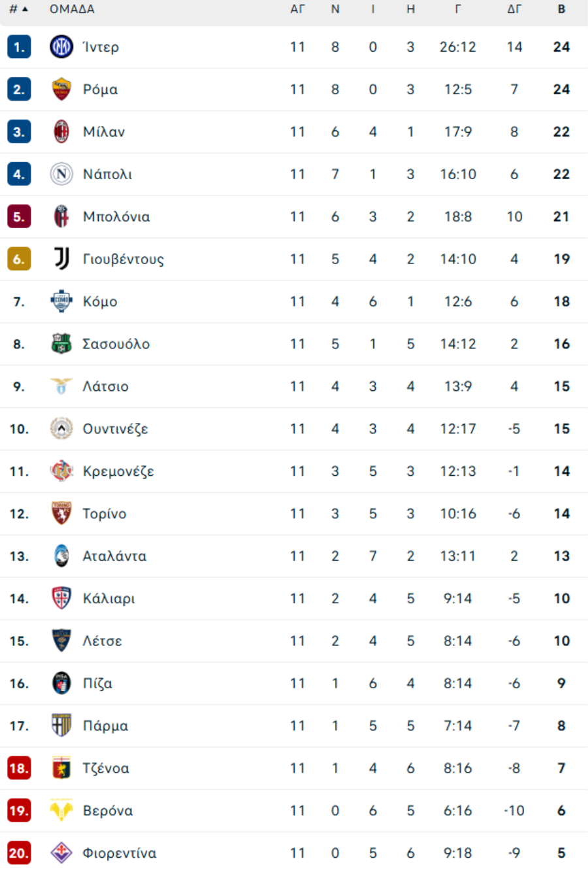Click the Torino crest icon
Image resolution: width=588 pixels, height=874 pixels.
click(x=61, y=514)
